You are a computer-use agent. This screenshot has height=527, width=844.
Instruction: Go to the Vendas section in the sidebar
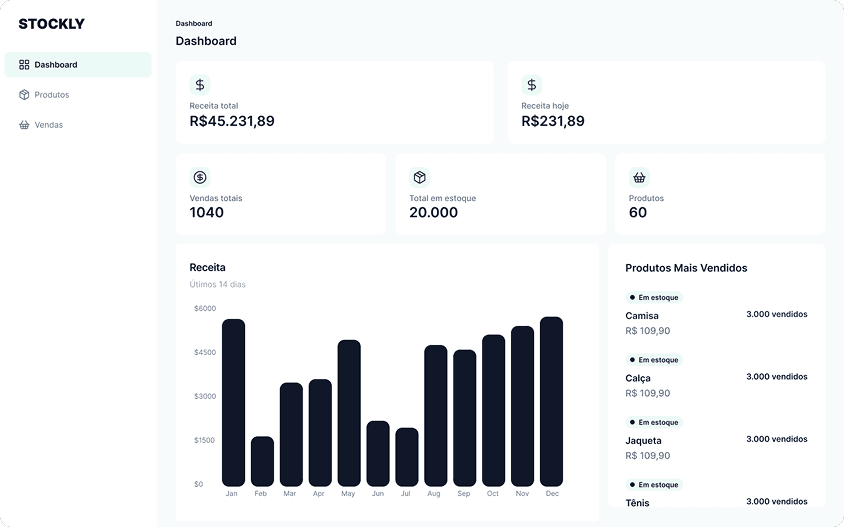(48, 125)
